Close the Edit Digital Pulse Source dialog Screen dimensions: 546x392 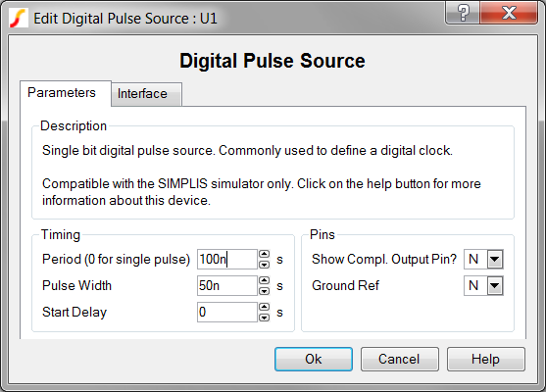tap(509, 13)
